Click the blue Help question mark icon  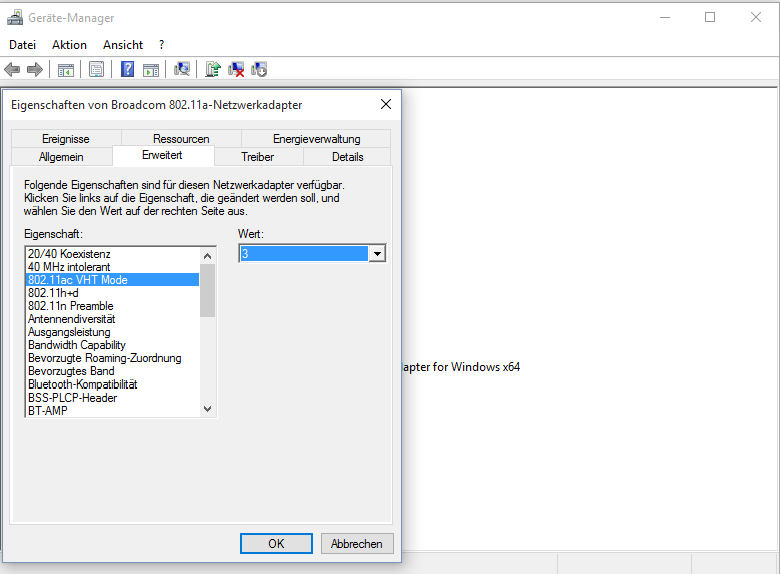click(x=127, y=69)
